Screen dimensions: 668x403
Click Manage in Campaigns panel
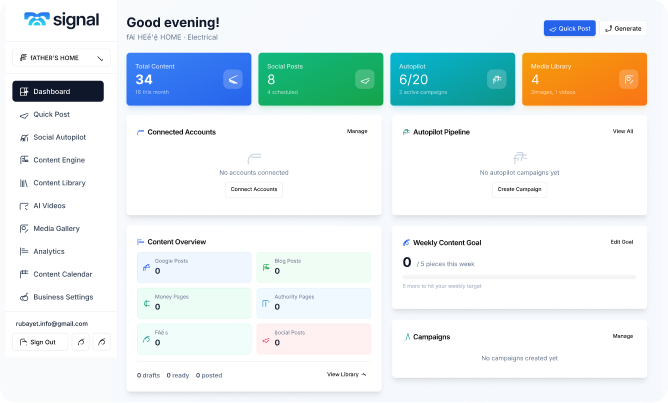pos(623,336)
